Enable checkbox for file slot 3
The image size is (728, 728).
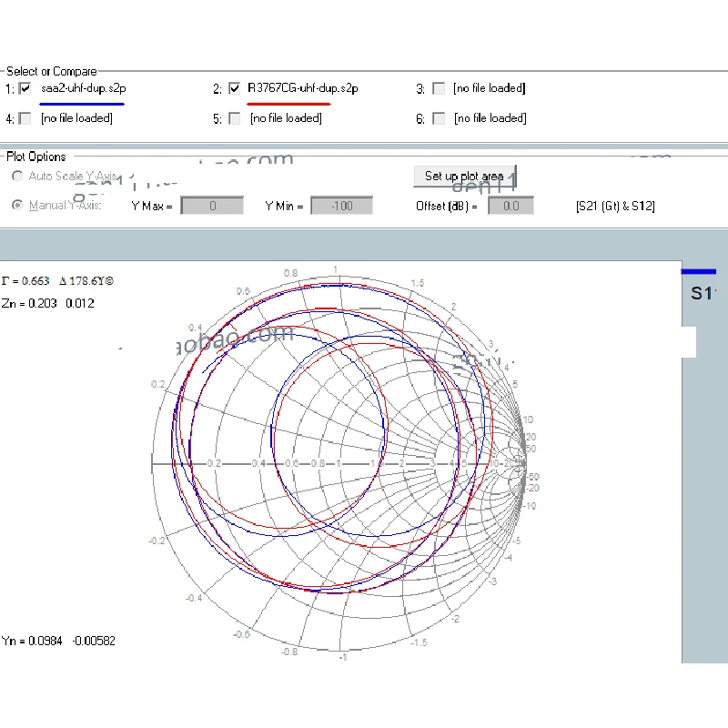[439, 88]
